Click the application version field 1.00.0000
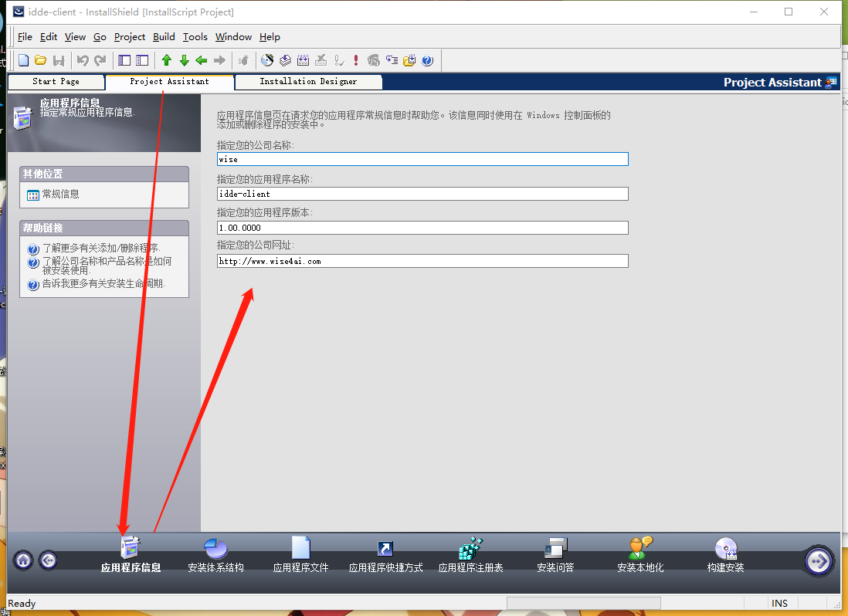 (422, 228)
